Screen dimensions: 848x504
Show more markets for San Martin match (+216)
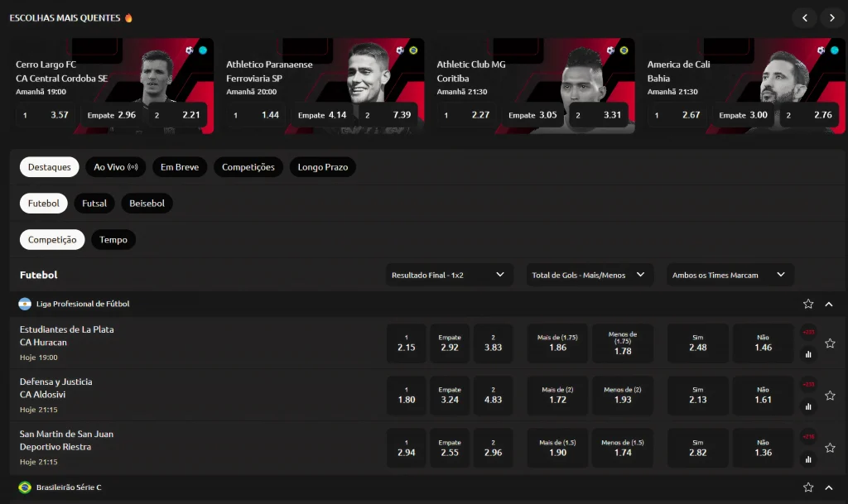coord(808,436)
